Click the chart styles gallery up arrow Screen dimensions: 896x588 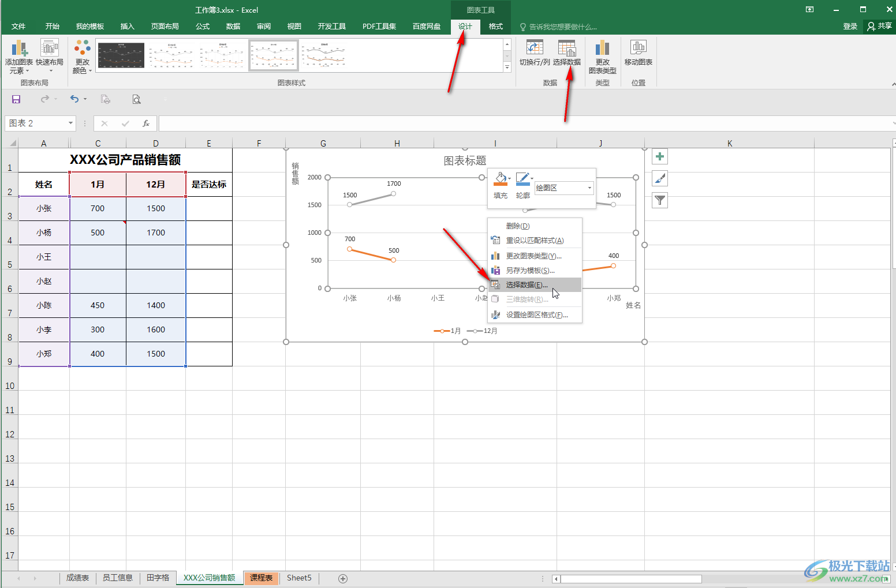click(x=507, y=44)
